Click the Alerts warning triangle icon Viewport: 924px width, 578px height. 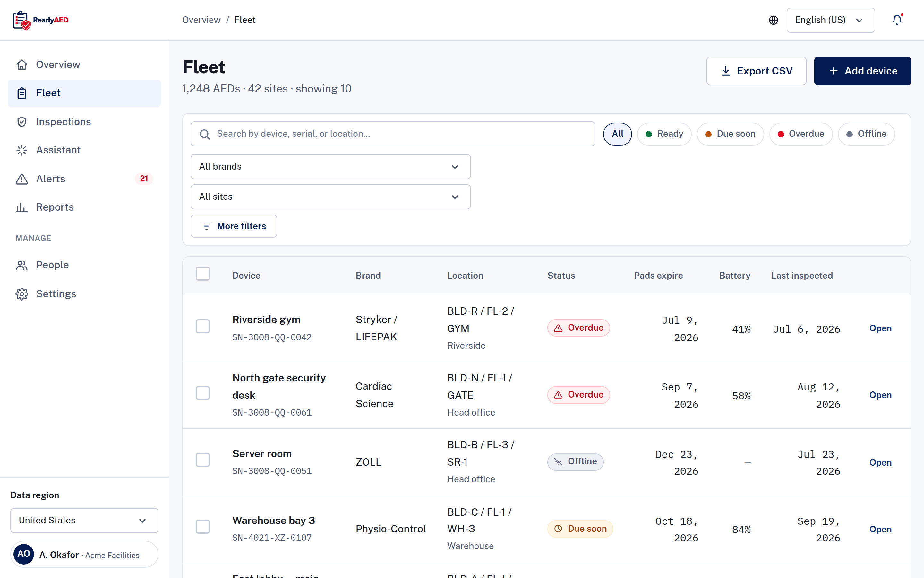[x=22, y=179]
